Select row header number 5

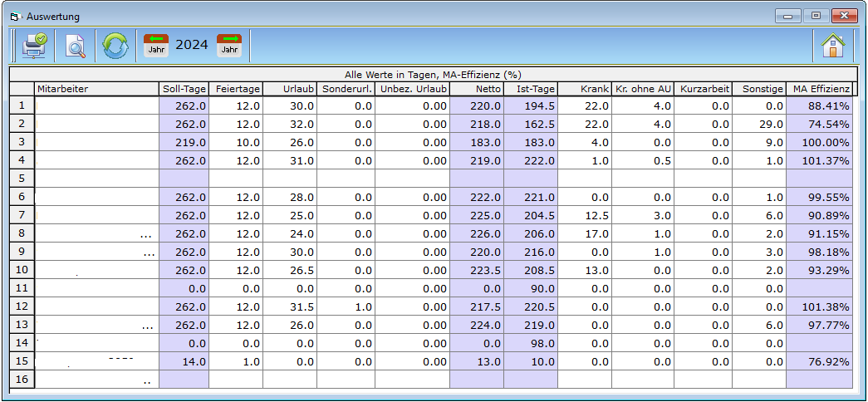coord(22,179)
